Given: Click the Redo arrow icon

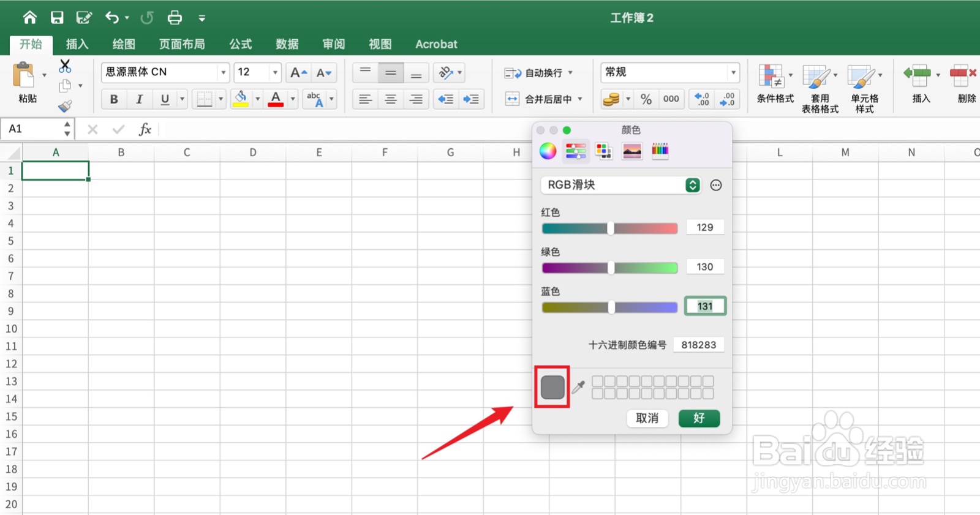Looking at the screenshot, I should 147,18.
